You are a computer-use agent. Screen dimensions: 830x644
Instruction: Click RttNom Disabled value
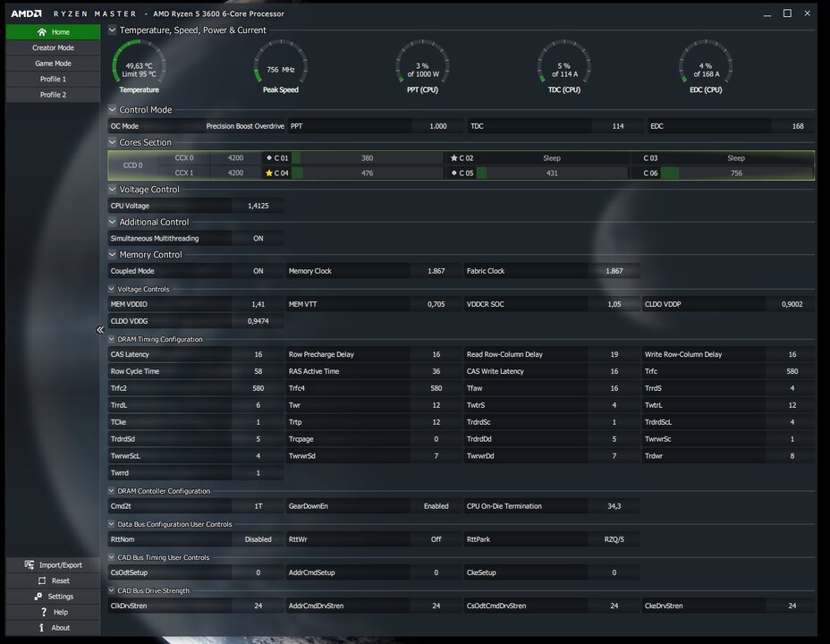pyautogui.click(x=258, y=539)
